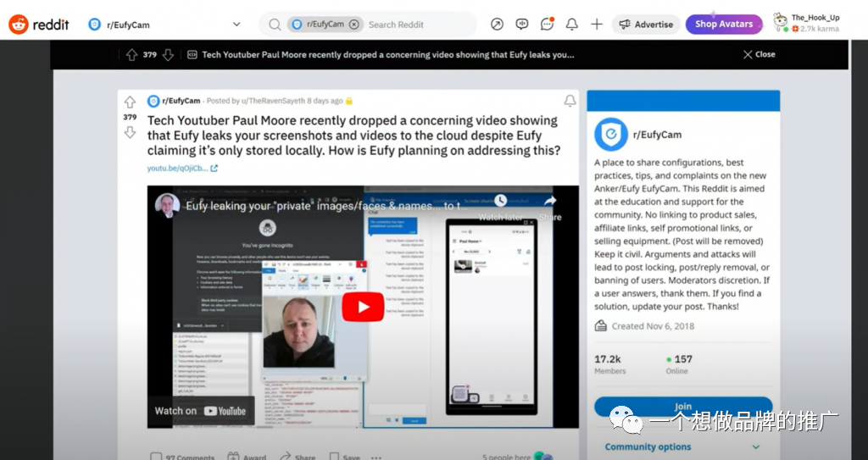868x460 pixels.
Task: Open the Popular arrow icon
Action: pos(497,25)
